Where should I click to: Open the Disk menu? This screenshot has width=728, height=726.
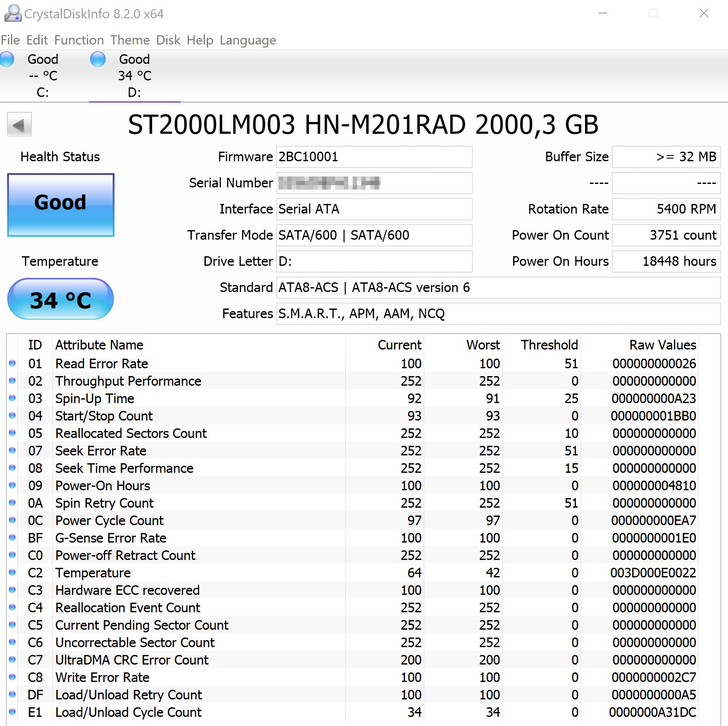pos(168,40)
